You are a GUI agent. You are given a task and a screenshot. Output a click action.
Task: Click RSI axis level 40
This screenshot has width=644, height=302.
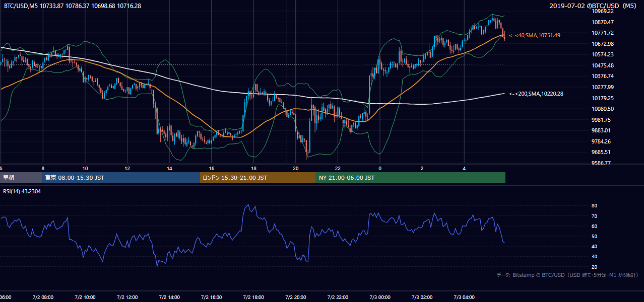(594, 246)
